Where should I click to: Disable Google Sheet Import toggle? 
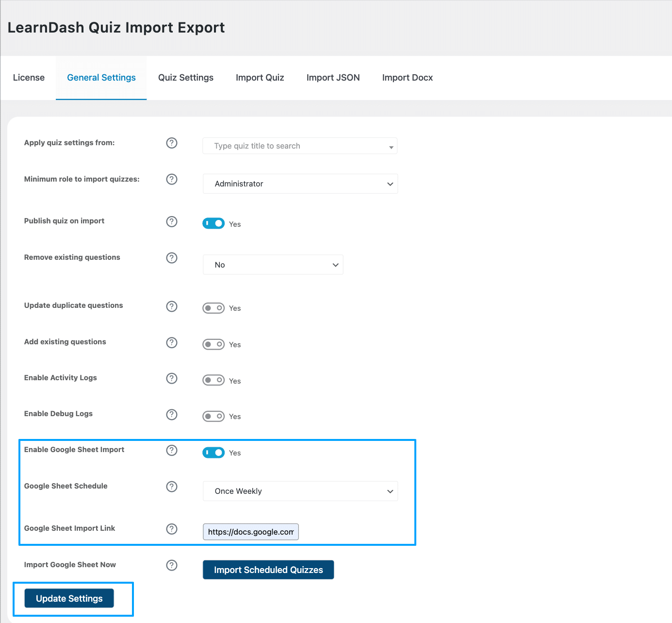213,453
